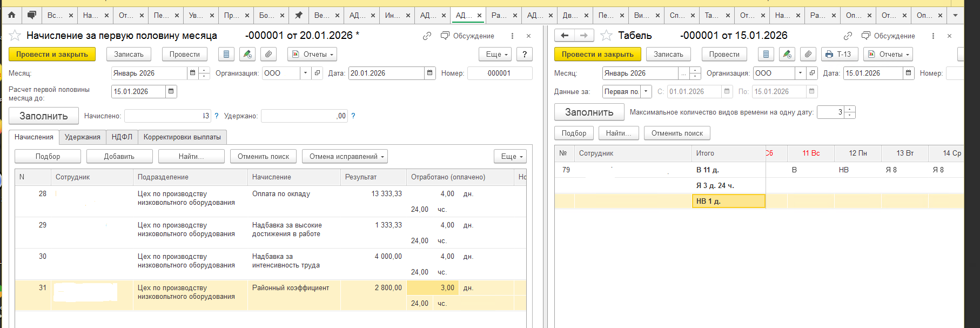Increase the maximum time types per date stepper
This screenshot has width=980, height=328.
(x=850, y=109)
